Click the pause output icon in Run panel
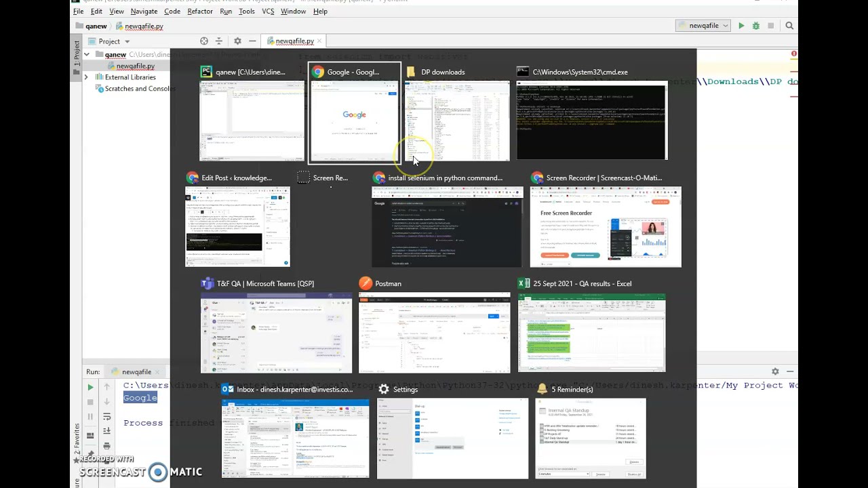This screenshot has height=488, width=868. pos(90,417)
